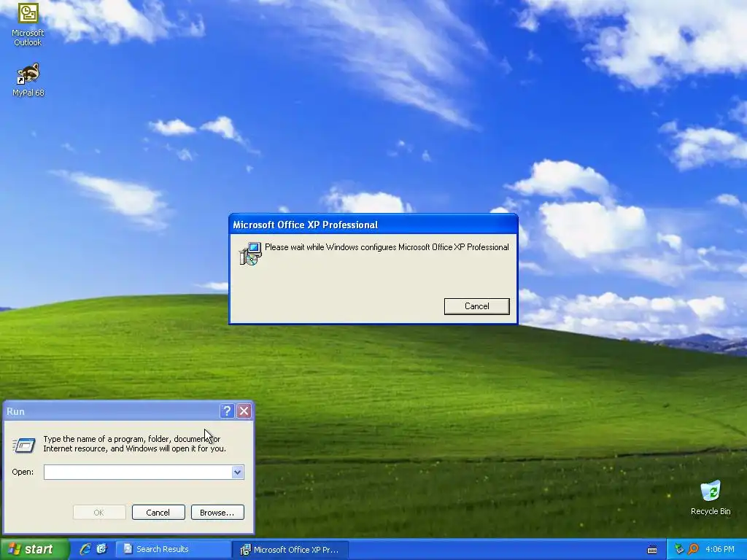Click the 'Open:' label in Run dialog
Screen dimensions: 747x560
[23, 472]
